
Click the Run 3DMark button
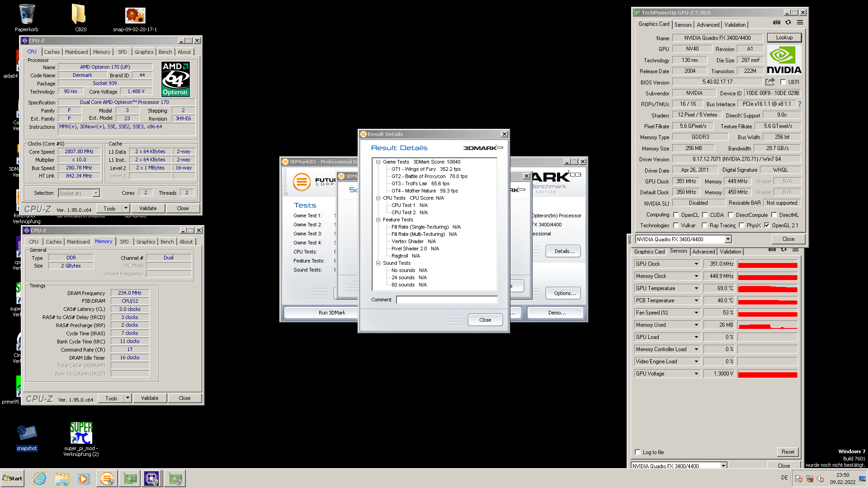[x=332, y=313]
